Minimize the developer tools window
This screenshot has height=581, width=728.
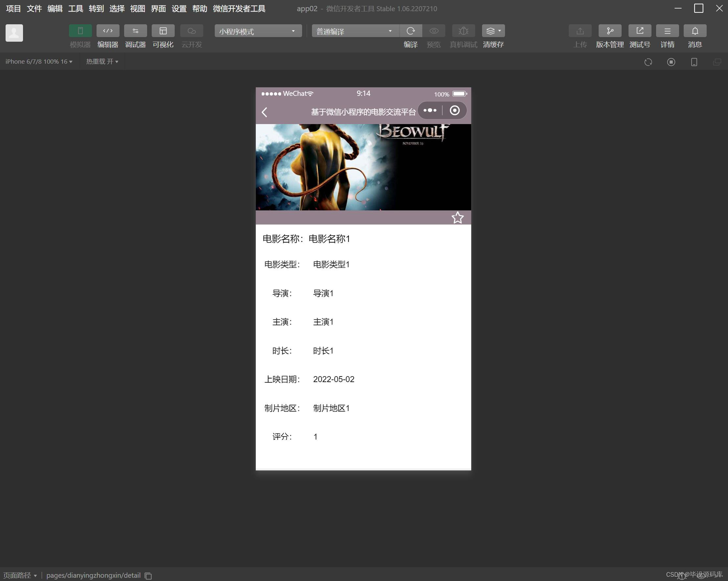(x=678, y=9)
